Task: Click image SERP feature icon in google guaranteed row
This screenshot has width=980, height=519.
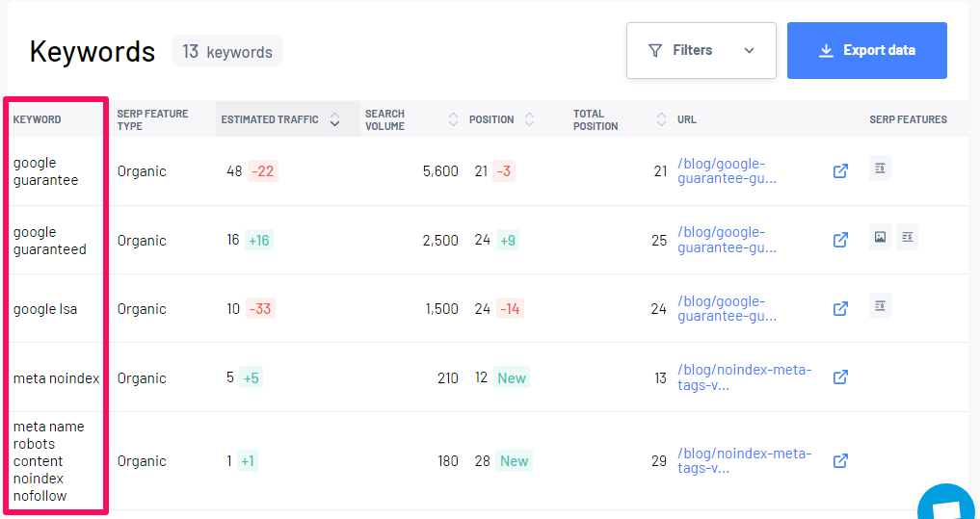Action: pos(880,237)
